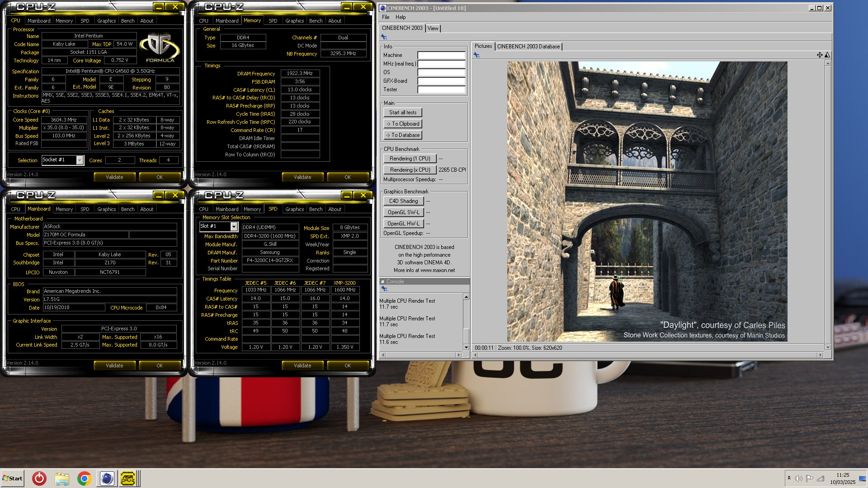Viewport: 868px width, 488px height.
Task: Click the To Database button
Action: pos(403,135)
